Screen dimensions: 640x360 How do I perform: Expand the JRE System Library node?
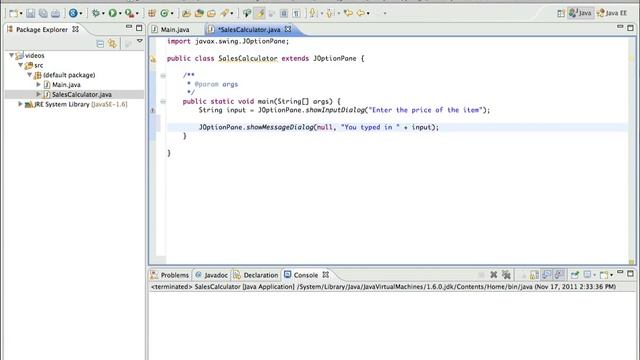(20, 104)
